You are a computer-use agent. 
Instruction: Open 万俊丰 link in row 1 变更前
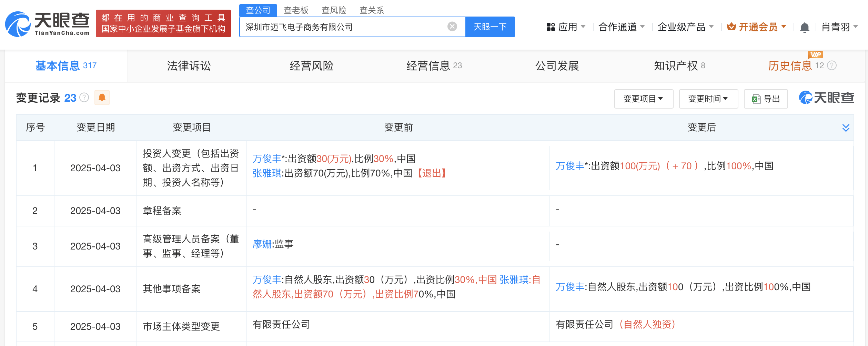pos(267,159)
